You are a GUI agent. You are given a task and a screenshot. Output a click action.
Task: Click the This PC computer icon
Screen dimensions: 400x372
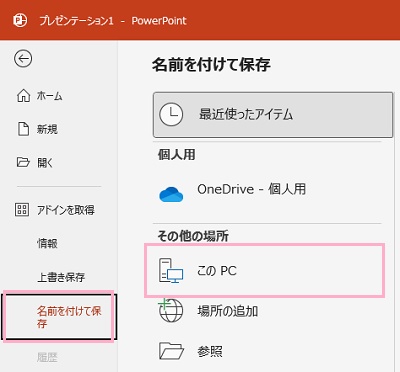tap(171, 271)
